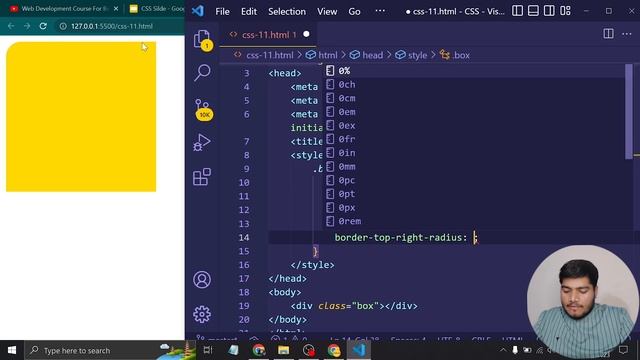This screenshot has height=360, width=640.
Task: Click head in breadcrumb
Action: coord(372,55)
